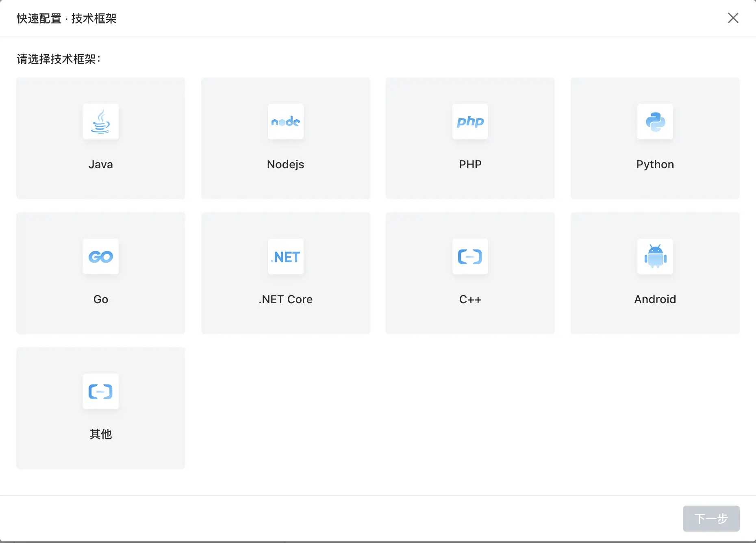Click the Go label text
The image size is (756, 543).
[x=101, y=299]
